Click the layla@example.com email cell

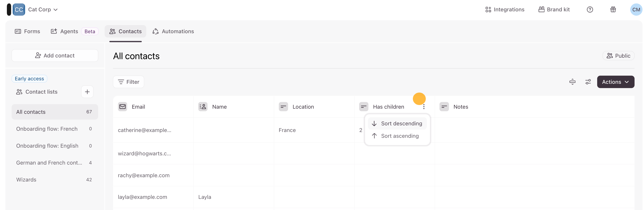(x=142, y=197)
